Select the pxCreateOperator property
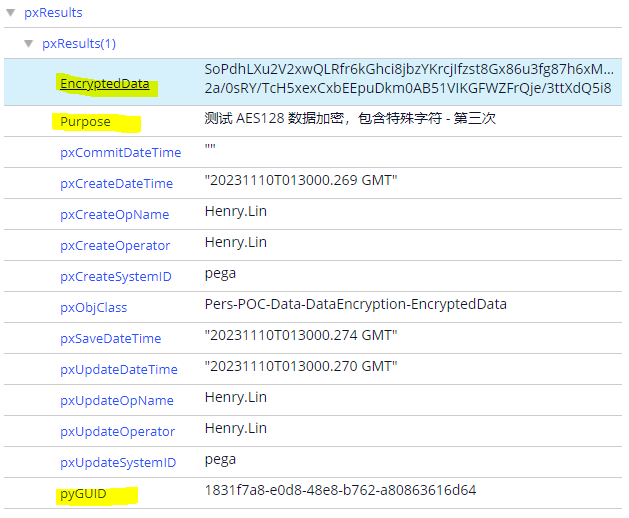Image resolution: width=629 pixels, height=518 pixels. (x=114, y=246)
